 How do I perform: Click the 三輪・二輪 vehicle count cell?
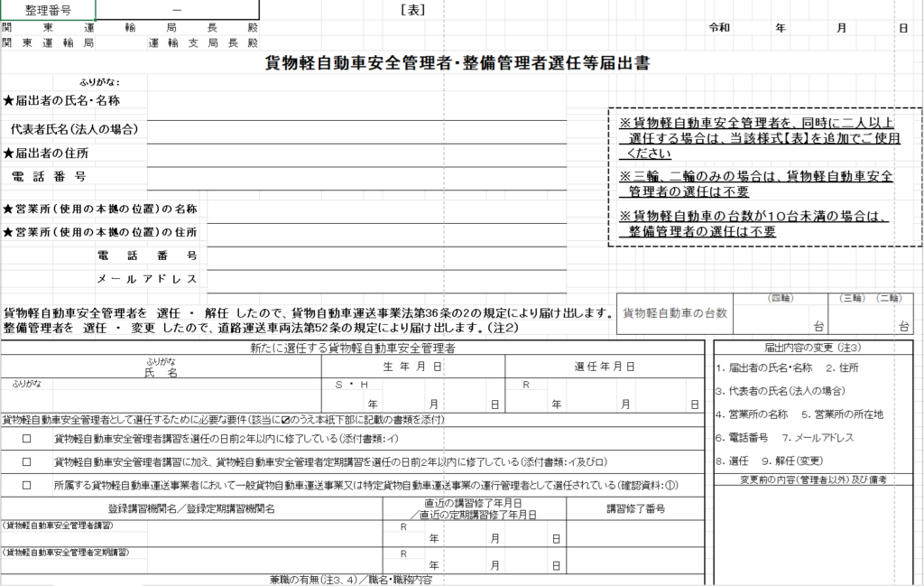(x=871, y=320)
